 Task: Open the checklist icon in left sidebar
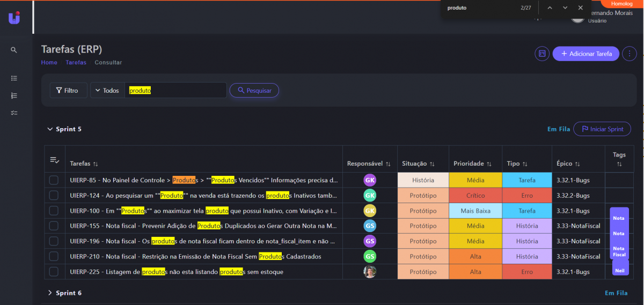pyautogui.click(x=14, y=113)
